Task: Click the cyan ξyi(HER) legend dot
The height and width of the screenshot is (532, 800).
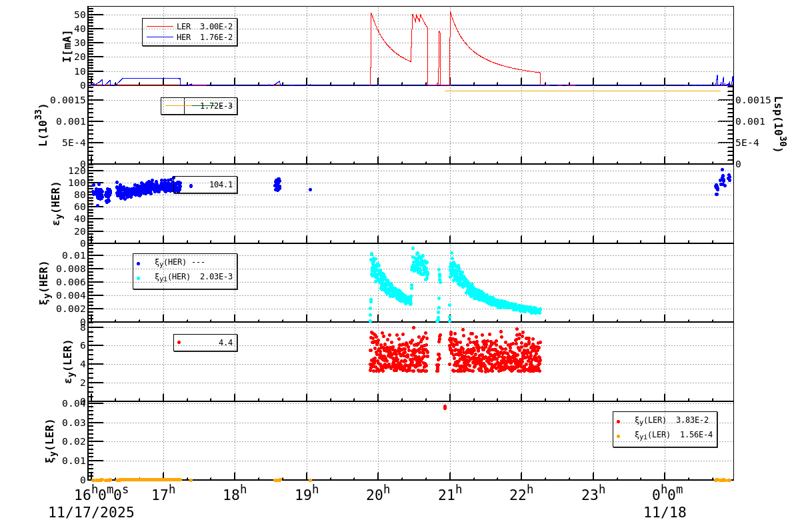Action: tap(139, 278)
